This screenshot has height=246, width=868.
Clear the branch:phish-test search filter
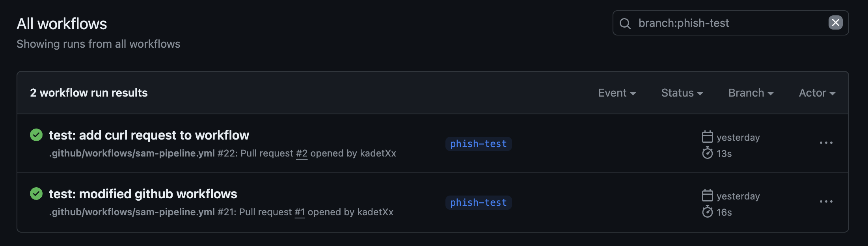coord(835,23)
